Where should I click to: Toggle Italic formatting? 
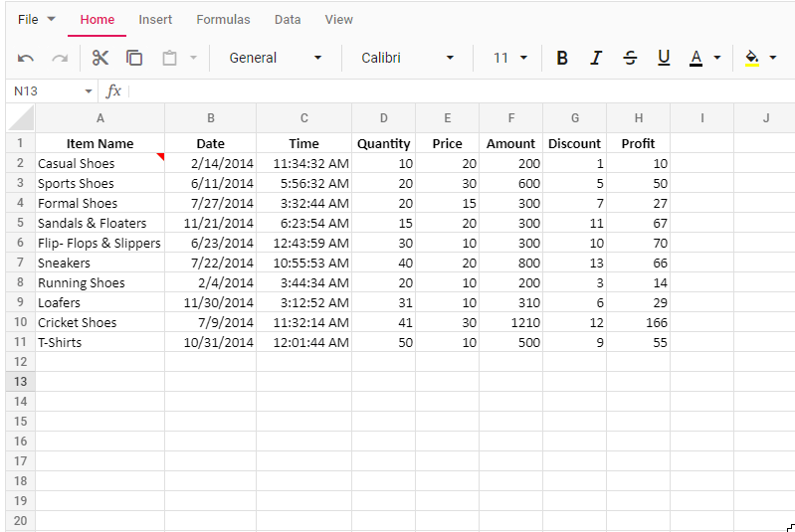click(x=596, y=58)
